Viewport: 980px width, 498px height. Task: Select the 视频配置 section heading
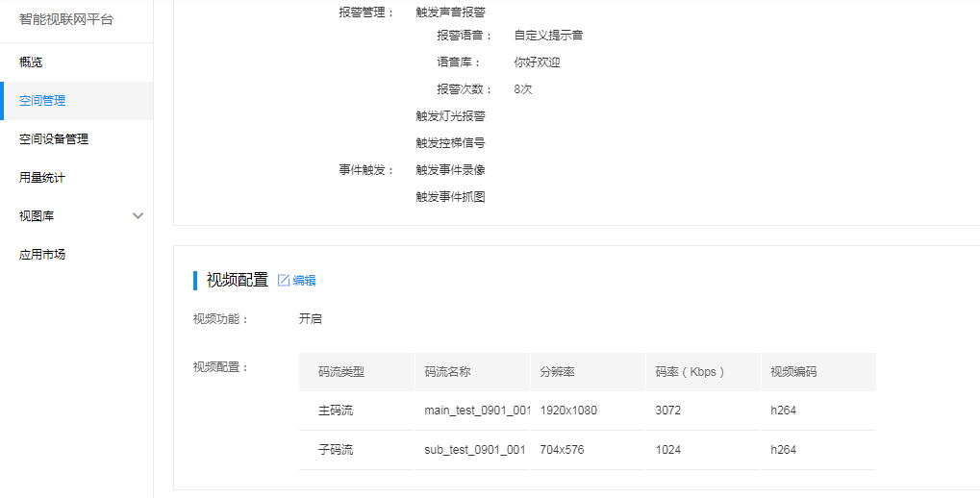point(238,280)
